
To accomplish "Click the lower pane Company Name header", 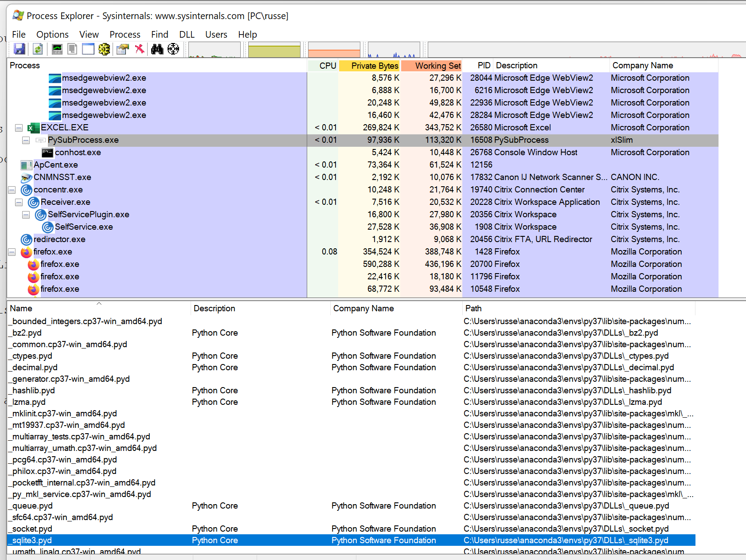I will tap(396, 309).
